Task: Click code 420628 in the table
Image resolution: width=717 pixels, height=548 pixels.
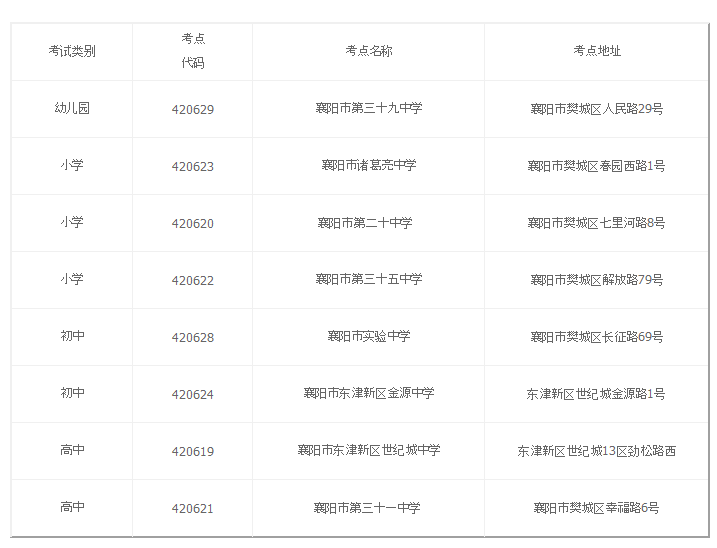Action: coord(192,337)
